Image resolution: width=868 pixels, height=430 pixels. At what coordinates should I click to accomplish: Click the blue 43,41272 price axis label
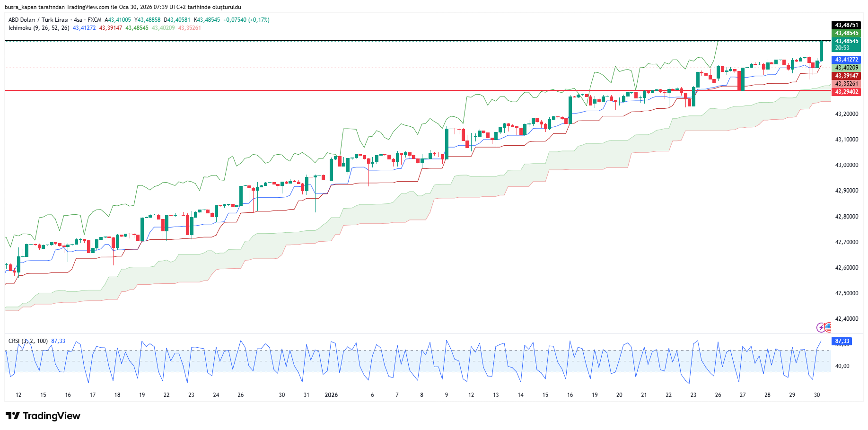tap(846, 60)
